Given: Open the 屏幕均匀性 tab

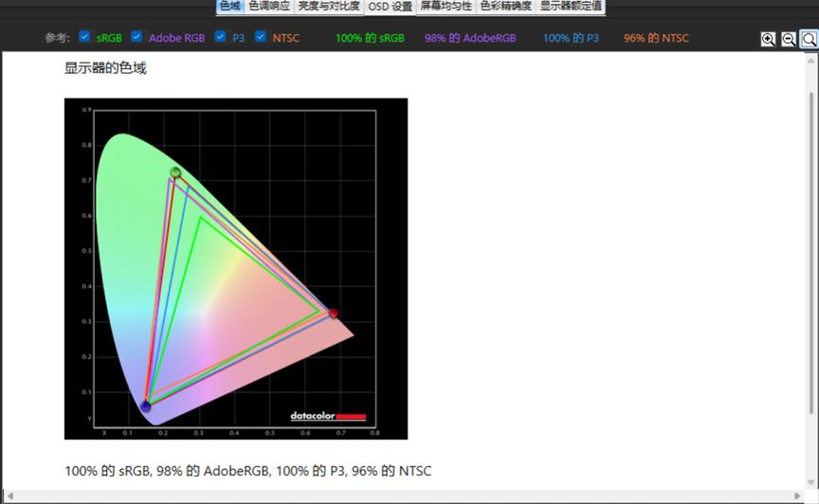Looking at the screenshot, I should pos(446,6).
